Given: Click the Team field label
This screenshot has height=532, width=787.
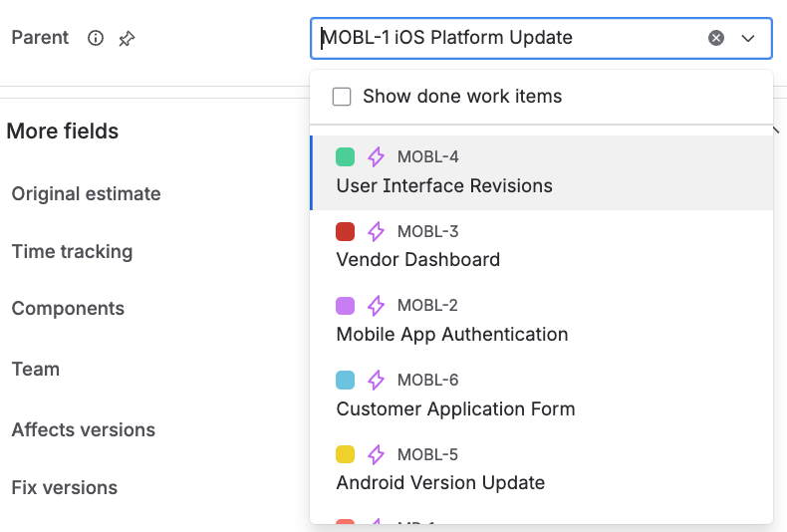Looking at the screenshot, I should click(x=36, y=370).
